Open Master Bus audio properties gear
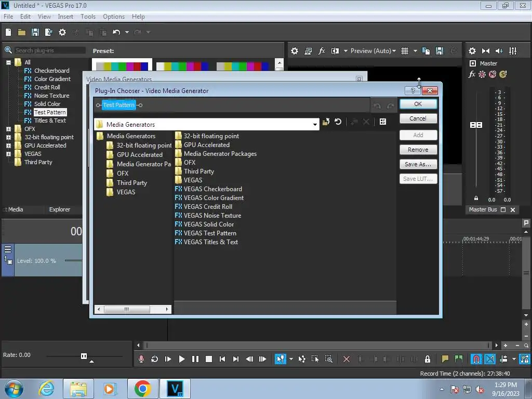 [472, 51]
